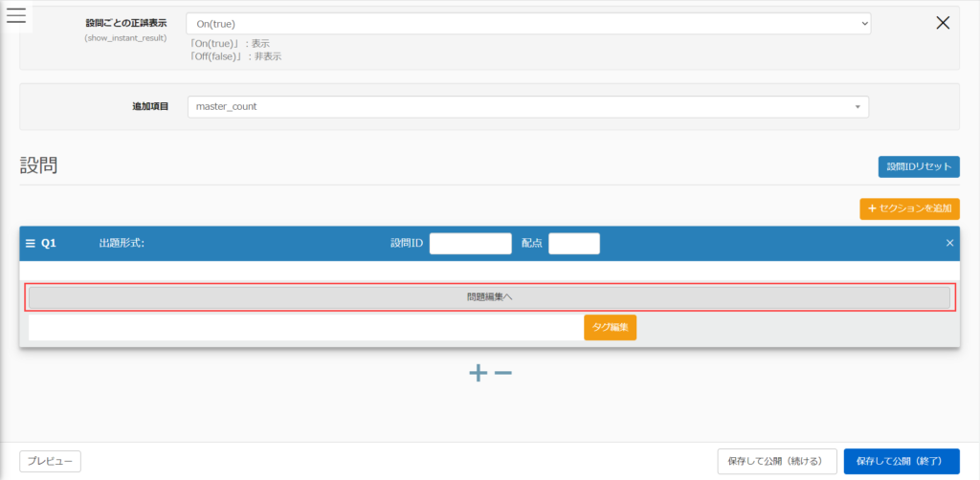Click the minus icon to remove question
Screen dimensions: 980x480
pyautogui.click(x=503, y=373)
